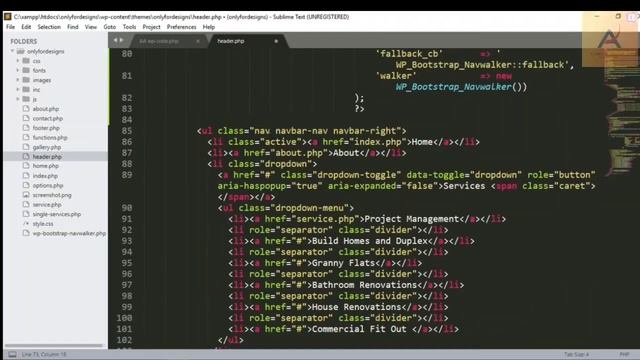Screen dimensions: 640x360
Task: Select the js folder name
Action: (35, 99)
